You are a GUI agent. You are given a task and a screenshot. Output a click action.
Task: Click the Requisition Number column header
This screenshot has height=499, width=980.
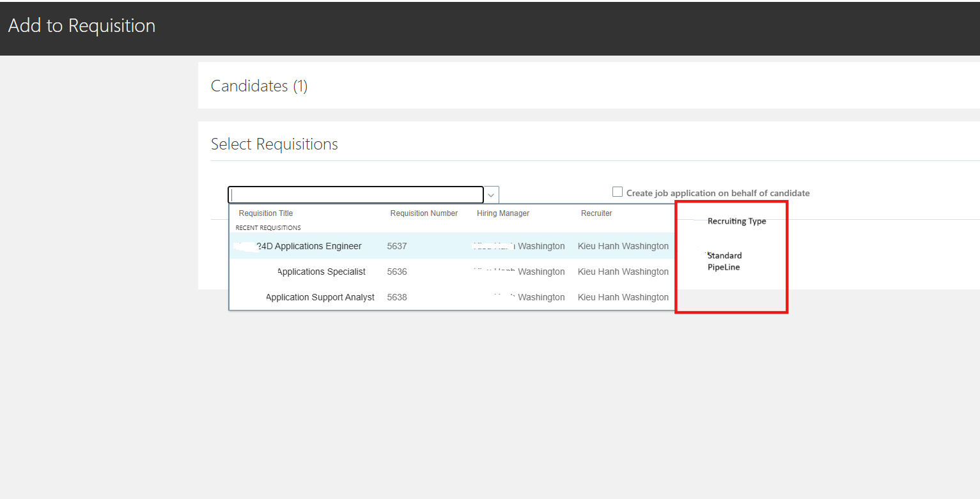click(424, 213)
